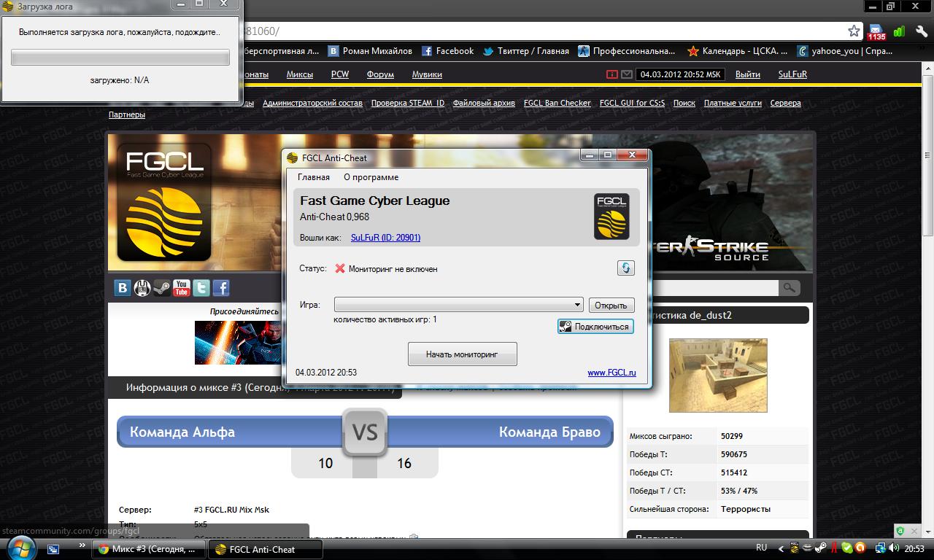Click the red X status icon
The width and height of the screenshot is (934, 560).
point(339,268)
